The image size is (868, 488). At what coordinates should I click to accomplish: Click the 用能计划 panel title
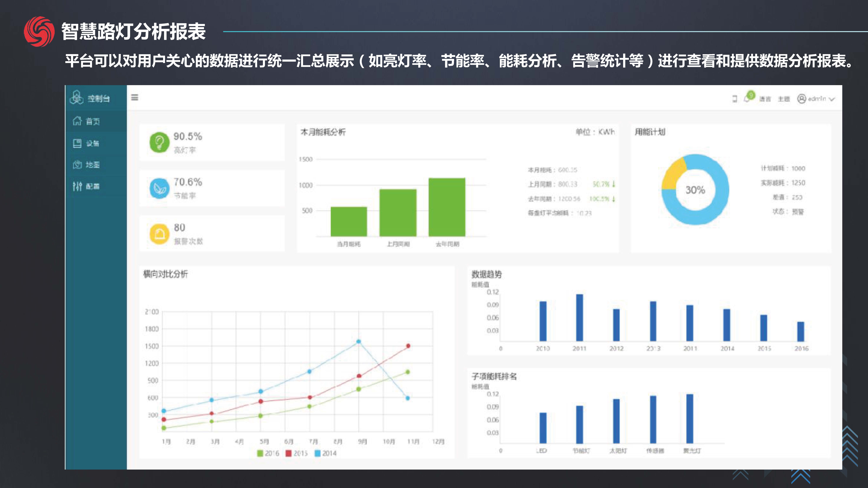click(x=650, y=132)
